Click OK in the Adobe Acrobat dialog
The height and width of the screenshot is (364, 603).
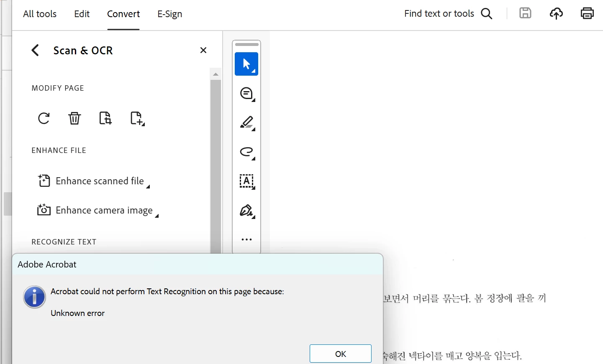(x=341, y=354)
